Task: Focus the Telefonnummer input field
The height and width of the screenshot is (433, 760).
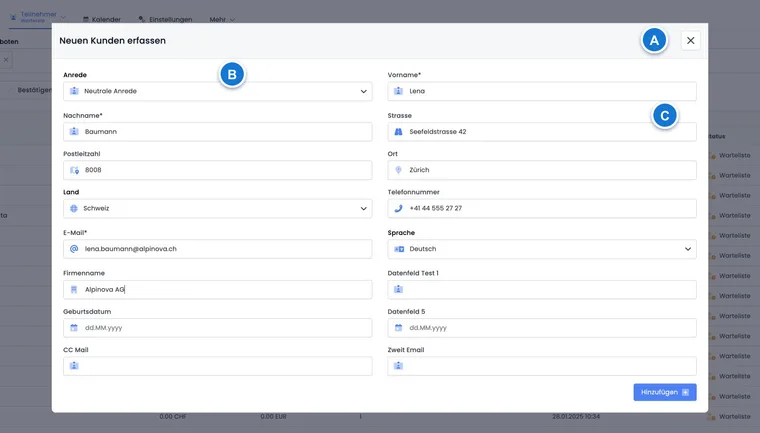Action: tap(542, 208)
